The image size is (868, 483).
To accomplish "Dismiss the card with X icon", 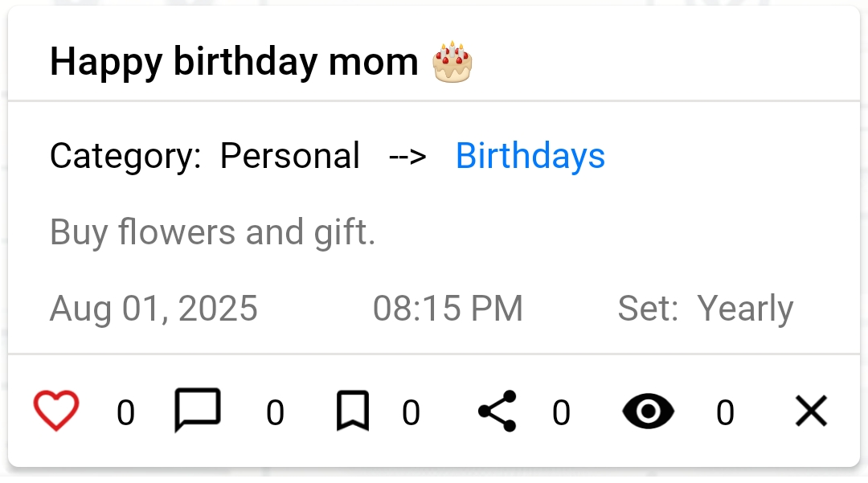I will (x=811, y=411).
